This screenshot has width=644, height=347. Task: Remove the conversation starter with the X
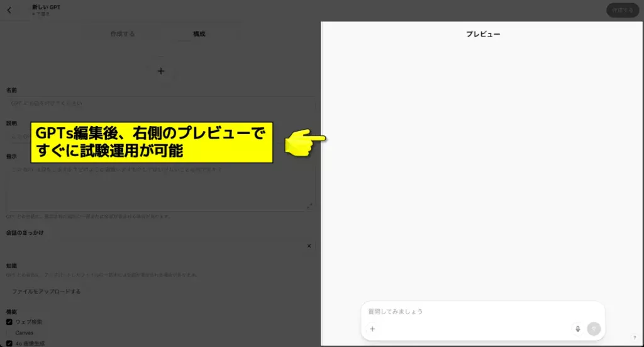(x=309, y=246)
